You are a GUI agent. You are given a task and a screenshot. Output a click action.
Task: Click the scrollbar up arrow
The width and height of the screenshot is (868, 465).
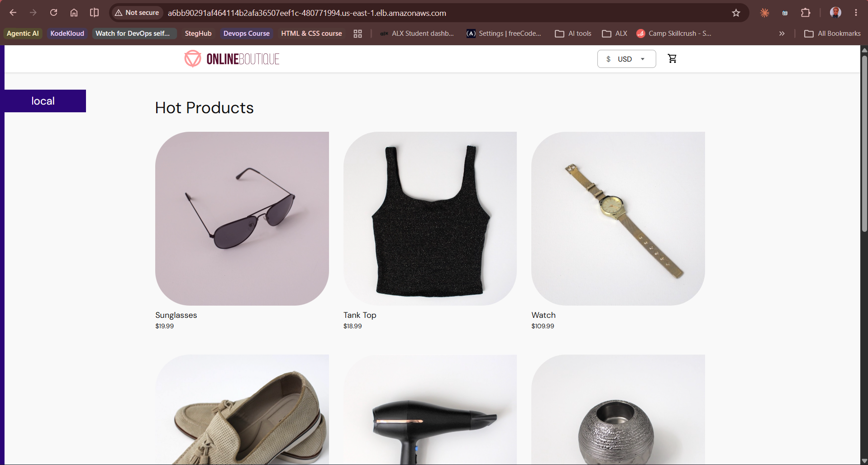tap(864, 49)
